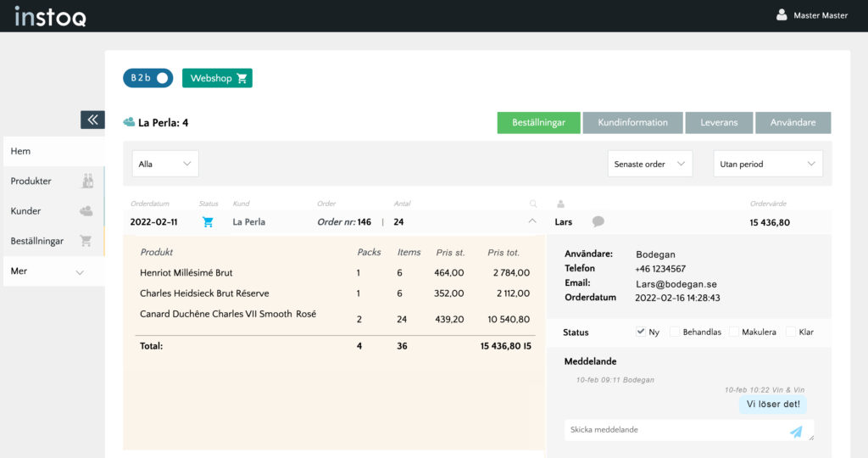Image resolution: width=868 pixels, height=458 pixels.
Task: Click the green Webshop button
Action: coord(217,78)
